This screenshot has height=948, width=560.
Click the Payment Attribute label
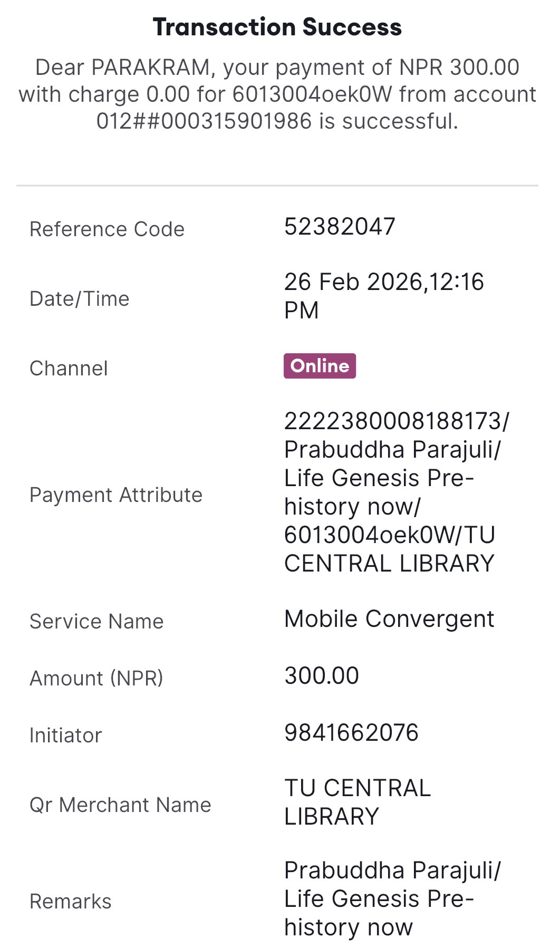116,495
